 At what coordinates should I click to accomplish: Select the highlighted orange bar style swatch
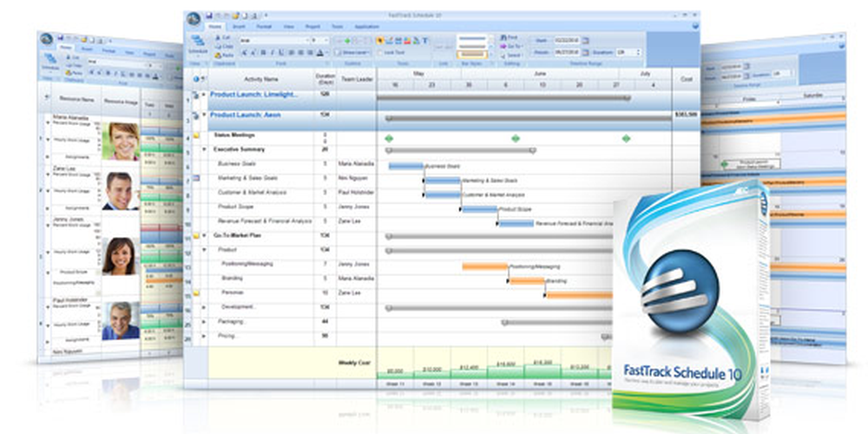[x=472, y=54]
